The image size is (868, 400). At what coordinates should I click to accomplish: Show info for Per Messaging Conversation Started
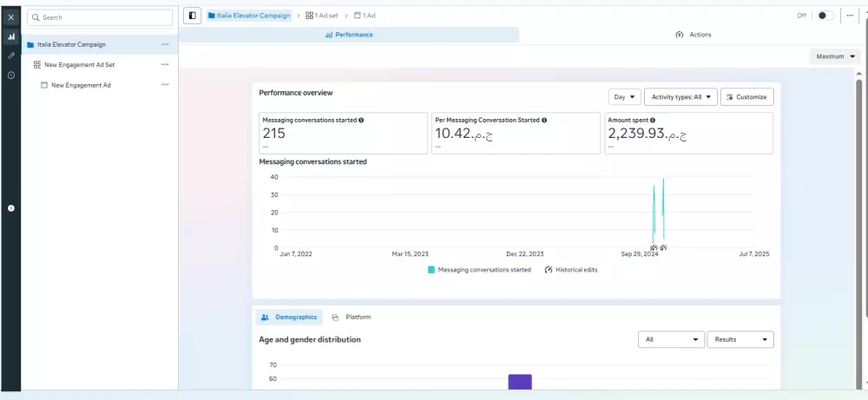[x=544, y=120]
